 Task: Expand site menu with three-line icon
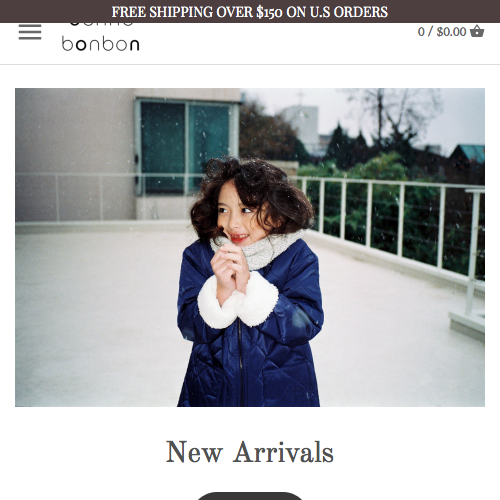30,32
